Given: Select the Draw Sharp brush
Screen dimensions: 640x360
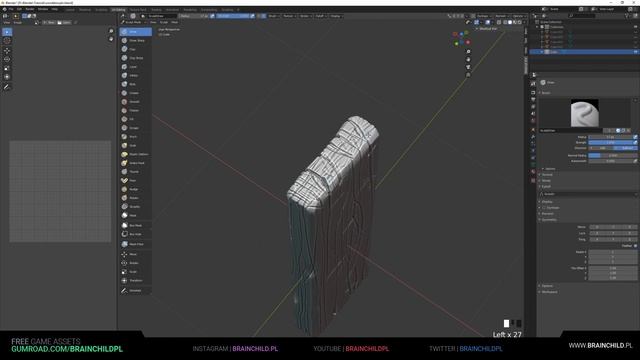Looking at the screenshot, I should [136, 40].
